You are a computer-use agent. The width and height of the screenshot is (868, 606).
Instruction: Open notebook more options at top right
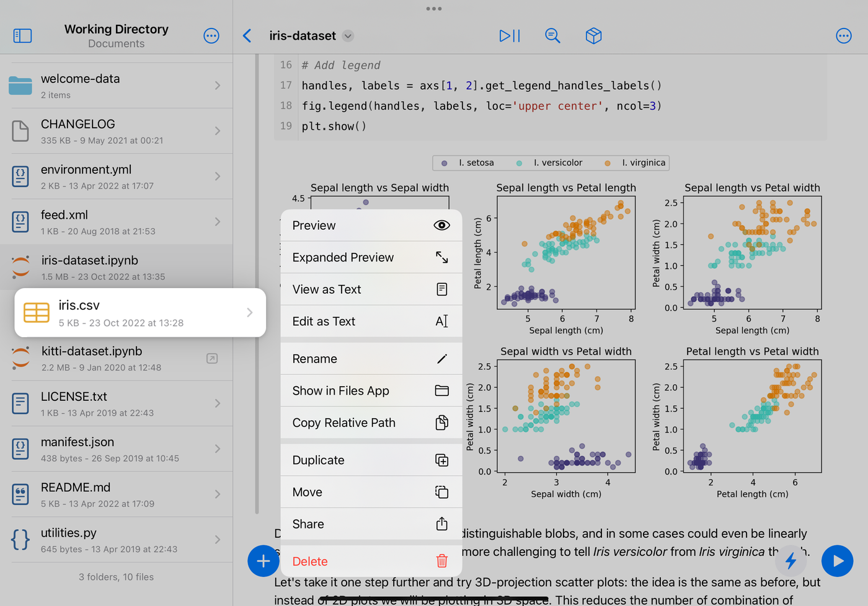click(843, 36)
